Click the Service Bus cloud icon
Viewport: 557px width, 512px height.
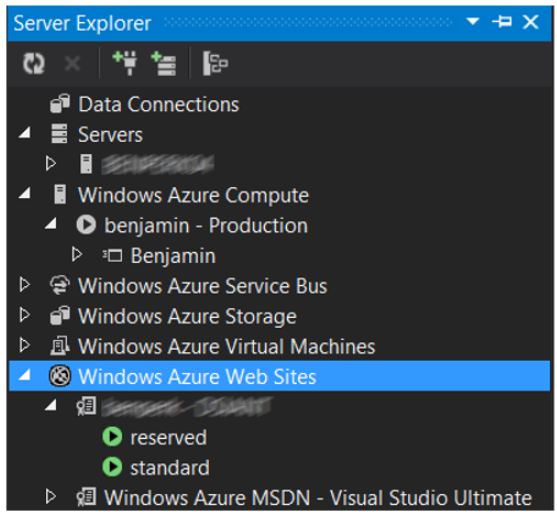click(x=60, y=285)
